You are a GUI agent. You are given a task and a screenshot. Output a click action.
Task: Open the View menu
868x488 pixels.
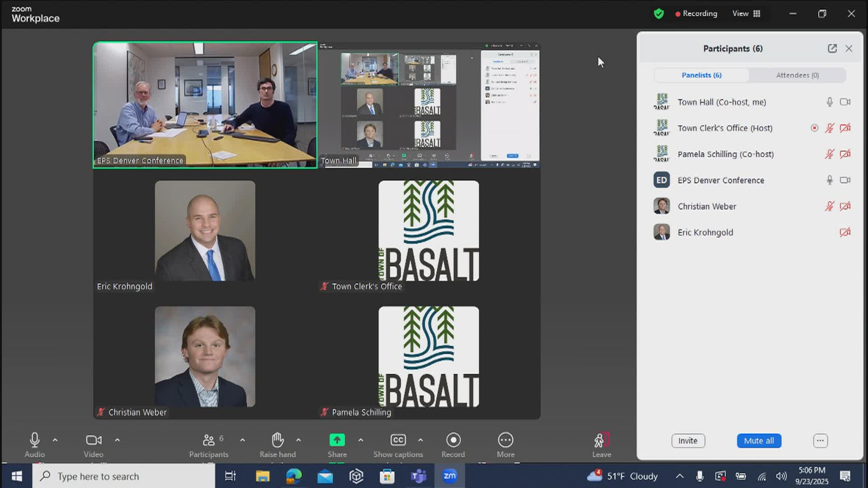(x=741, y=13)
